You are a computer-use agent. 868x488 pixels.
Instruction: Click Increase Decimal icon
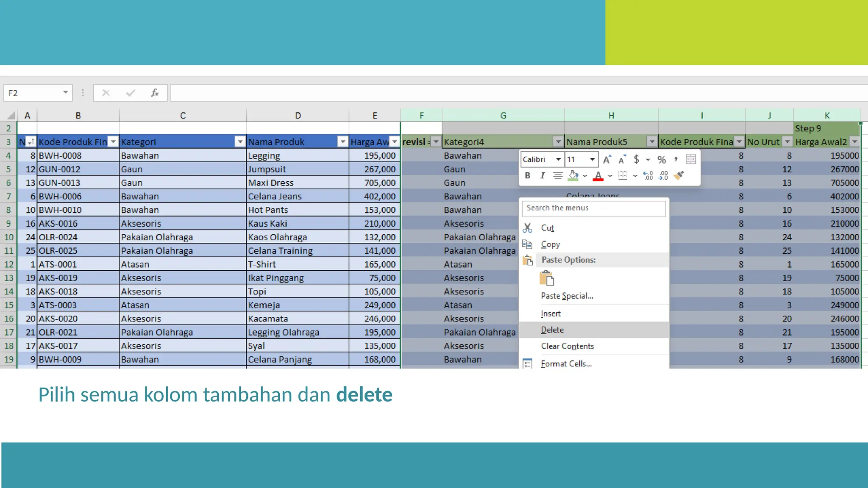tap(648, 175)
